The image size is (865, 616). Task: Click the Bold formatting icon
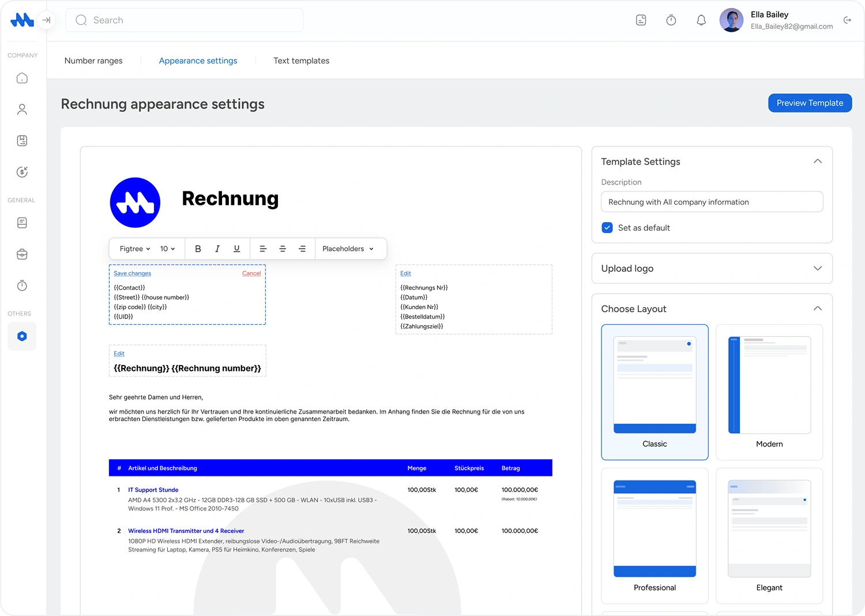point(198,249)
